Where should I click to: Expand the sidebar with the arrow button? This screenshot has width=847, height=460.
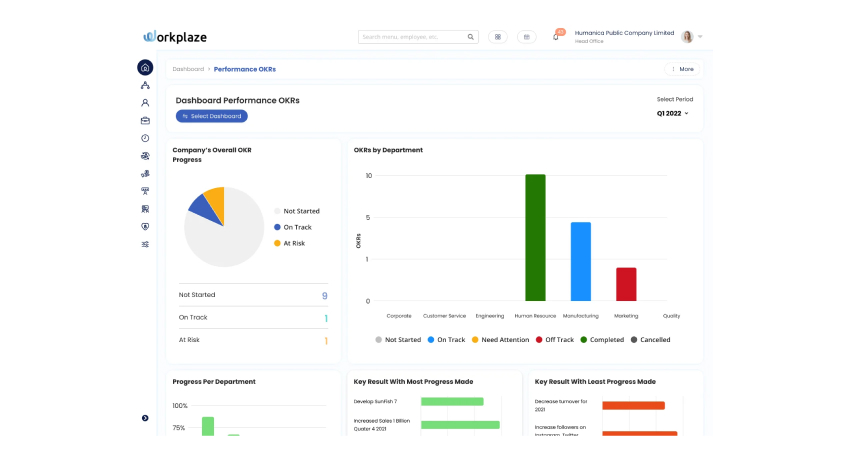pos(145,418)
